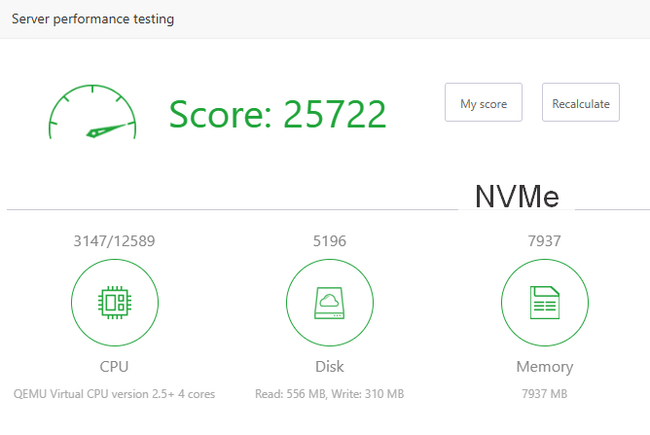This screenshot has width=650, height=435.
Task: Click the Disk score 5196
Action: pos(329,241)
